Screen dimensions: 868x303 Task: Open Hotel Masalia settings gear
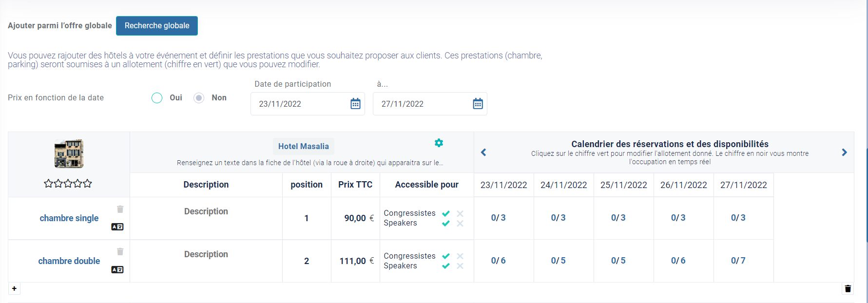coord(439,143)
